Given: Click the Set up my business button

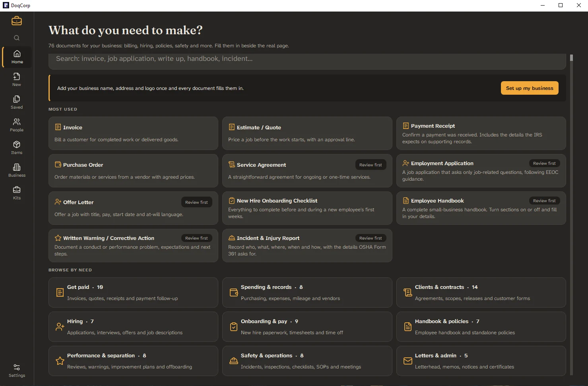Looking at the screenshot, I should point(530,88).
